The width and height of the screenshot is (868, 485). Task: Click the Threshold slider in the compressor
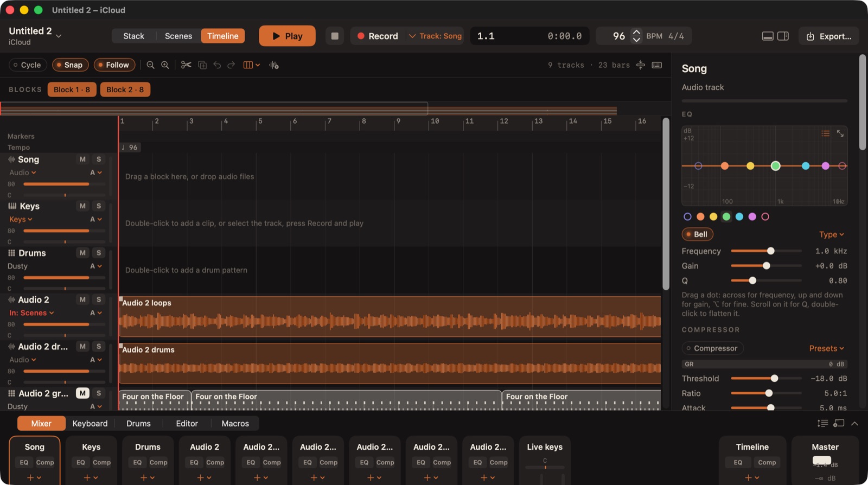coord(766,378)
